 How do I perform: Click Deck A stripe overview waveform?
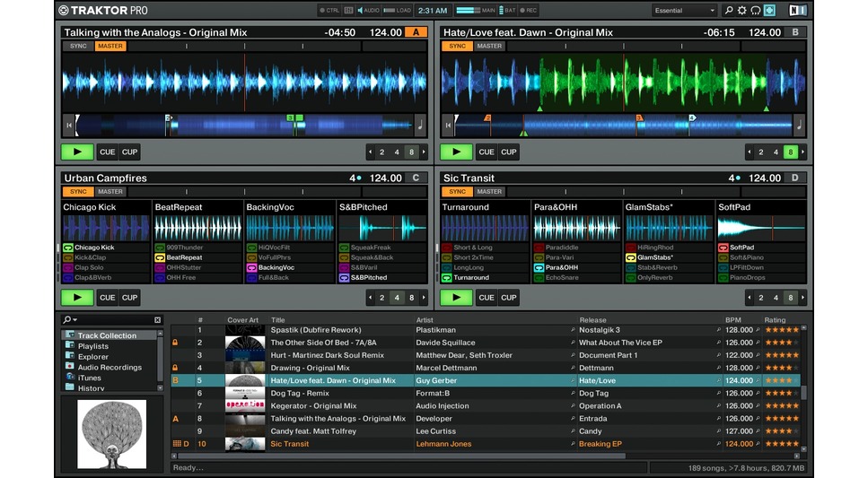[244, 125]
